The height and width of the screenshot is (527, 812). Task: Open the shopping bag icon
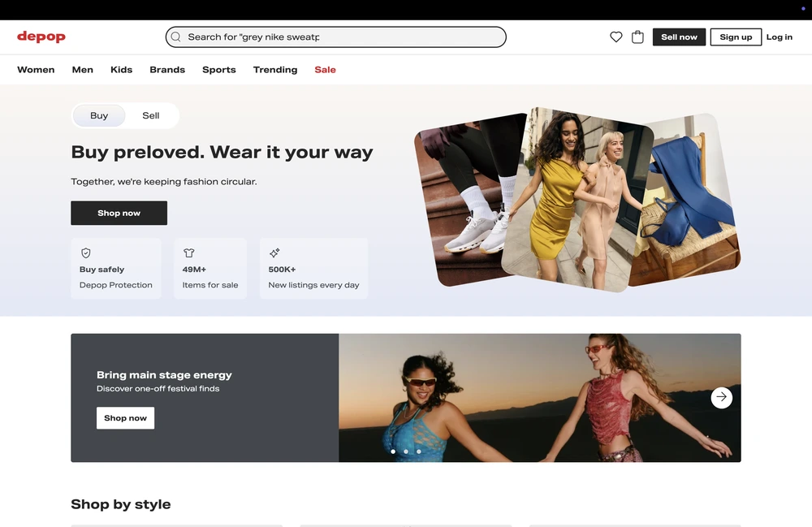point(637,37)
